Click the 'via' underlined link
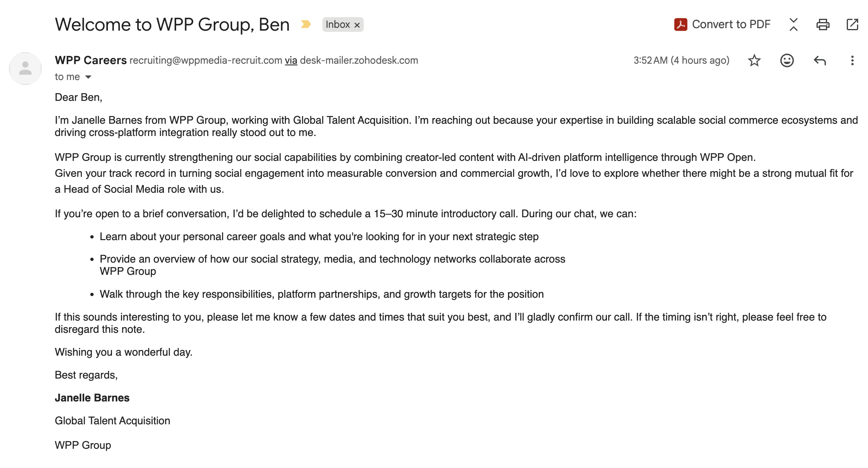The width and height of the screenshot is (868, 468). [x=291, y=60]
